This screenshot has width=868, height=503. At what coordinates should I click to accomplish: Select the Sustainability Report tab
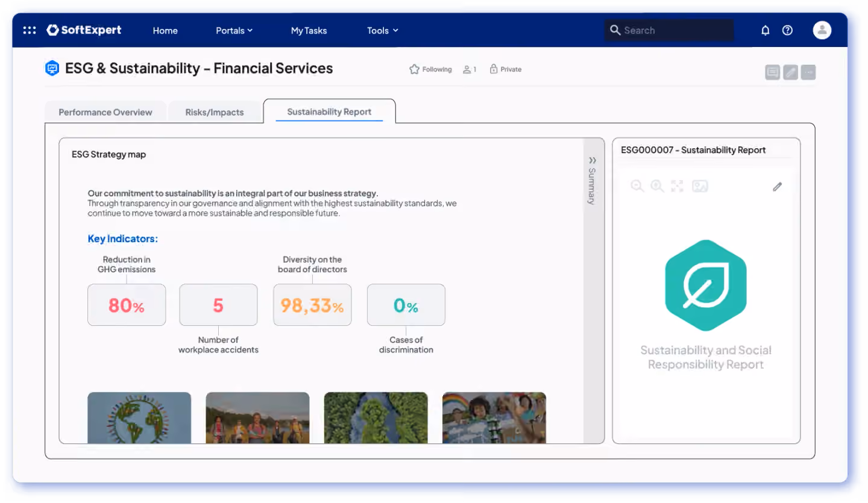point(329,111)
